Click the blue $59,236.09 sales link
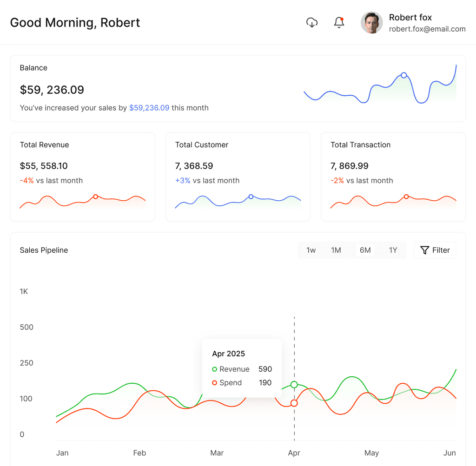Image resolution: width=476 pixels, height=466 pixels. [x=149, y=108]
